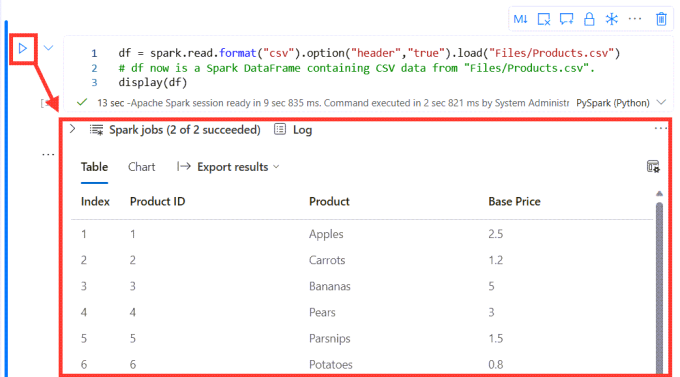Delete the cell with trash icon
This screenshot has height=377, width=680.
tap(661, 19)
